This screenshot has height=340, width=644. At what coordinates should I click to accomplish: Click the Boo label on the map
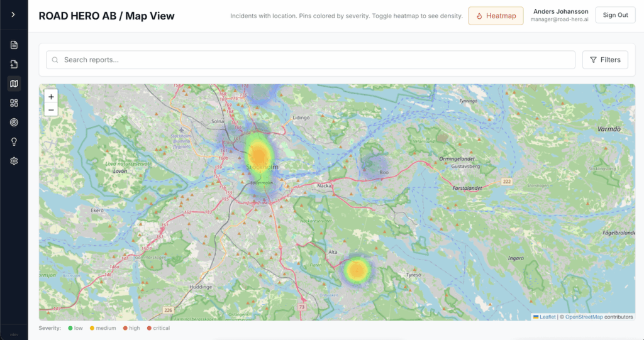[x=384, y=172]
